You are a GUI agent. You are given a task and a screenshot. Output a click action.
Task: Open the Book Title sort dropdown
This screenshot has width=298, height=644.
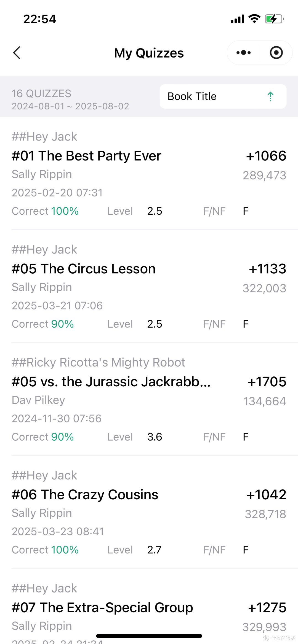(x=223, y=96)
